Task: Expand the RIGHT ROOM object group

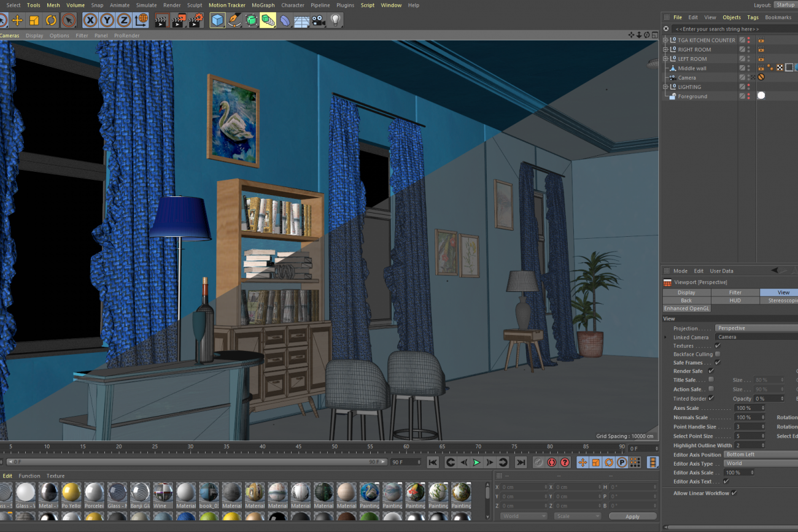Action: tap(665, 50)
